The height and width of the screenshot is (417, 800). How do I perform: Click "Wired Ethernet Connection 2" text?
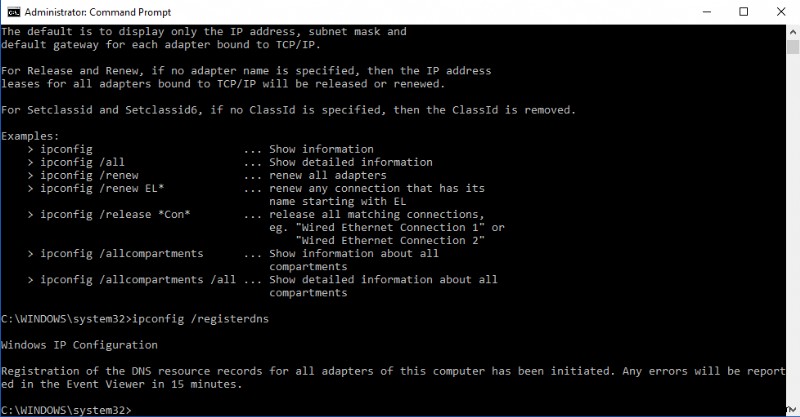click(391, 240)
